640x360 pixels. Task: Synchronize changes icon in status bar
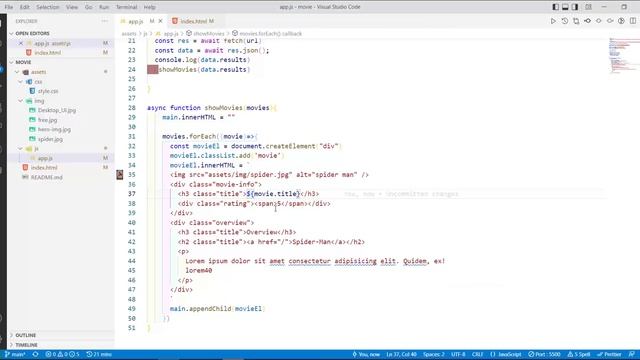36,354
